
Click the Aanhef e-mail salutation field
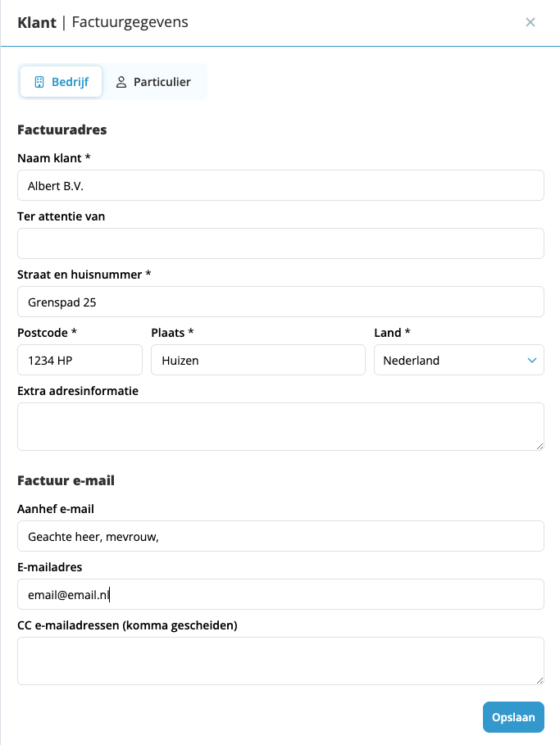(280, 536)
